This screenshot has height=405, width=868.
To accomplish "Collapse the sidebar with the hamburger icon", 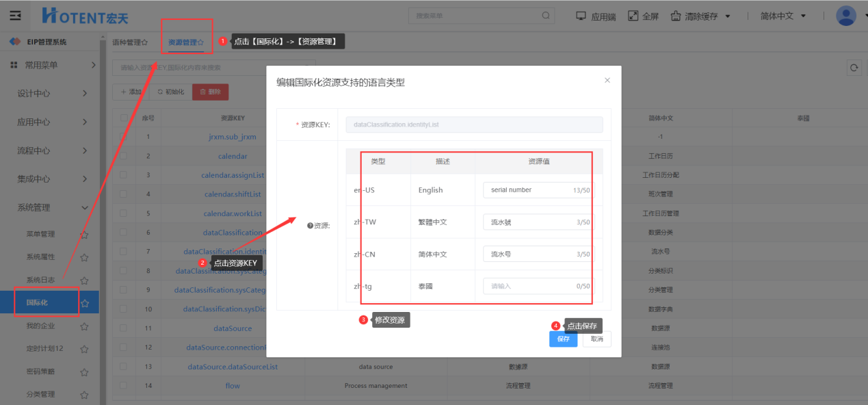I will click(15, 16).
